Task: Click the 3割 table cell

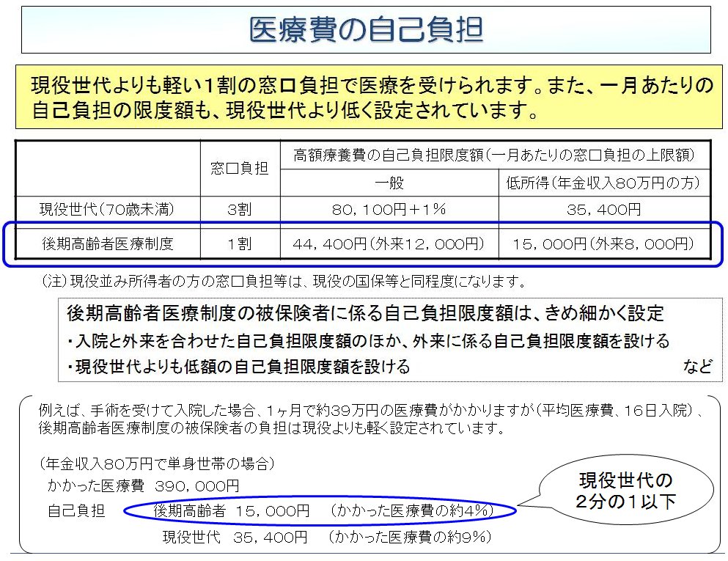Action: tap(240, 210)
